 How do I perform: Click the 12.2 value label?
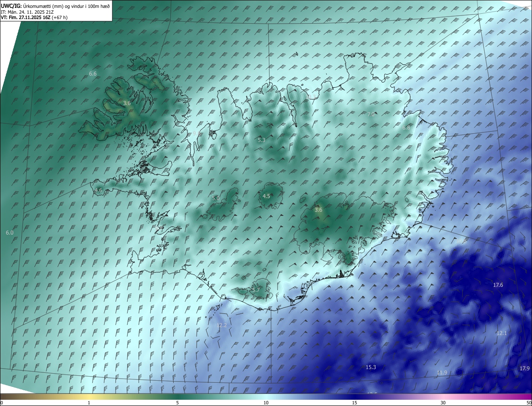[222, 325]
